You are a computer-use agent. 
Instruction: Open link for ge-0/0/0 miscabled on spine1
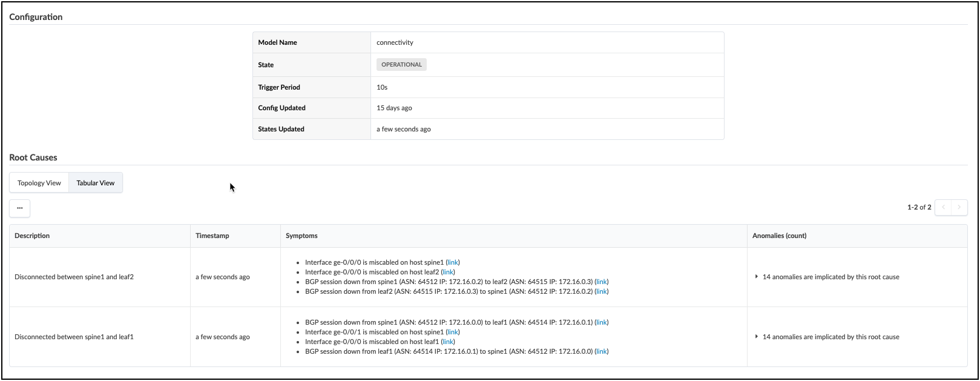453,262
